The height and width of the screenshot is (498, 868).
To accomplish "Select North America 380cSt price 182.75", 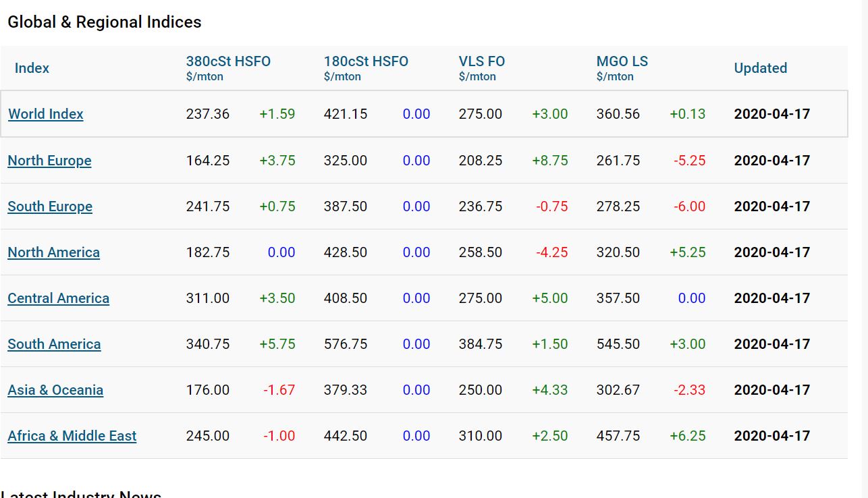I will tap(208, 252).
